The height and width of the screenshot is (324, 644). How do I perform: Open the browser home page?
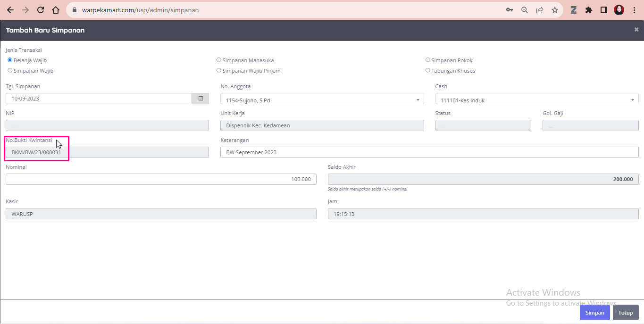point(56,10)
